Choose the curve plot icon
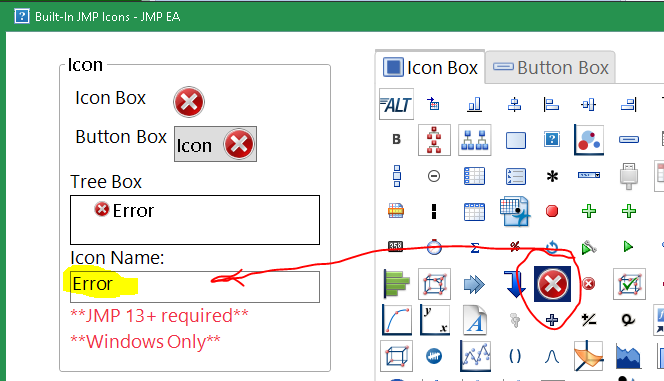The image size is (664, 381). (x=396, y=320)
